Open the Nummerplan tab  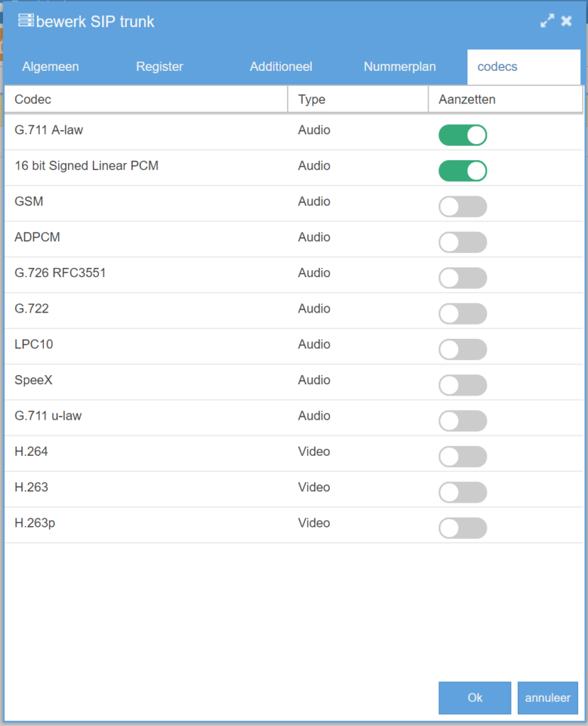(x=400, y=67)
